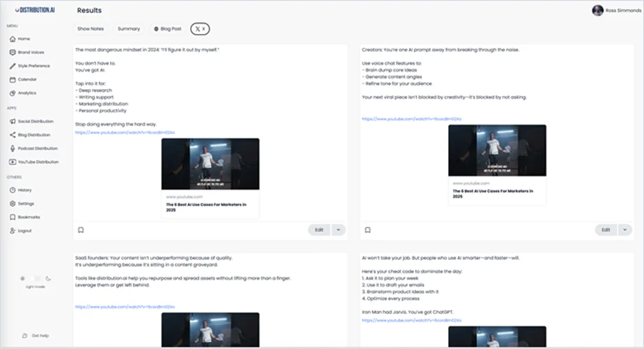This screenshot has height=349, width=644.
Task: Bookmark the 'Creators' AI prompt post
Action: (x=368, y=230)
